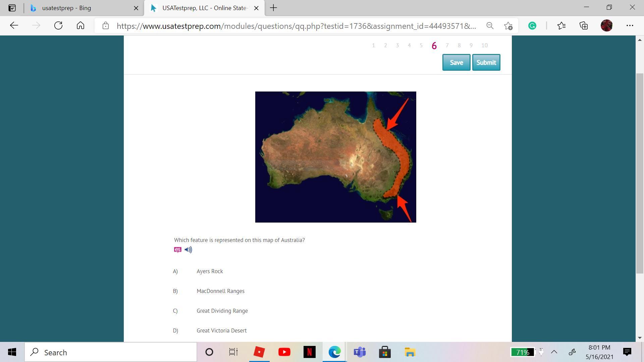Select answer A) Ayers Rock
This screenshot has height=362, width=644.
210,271
